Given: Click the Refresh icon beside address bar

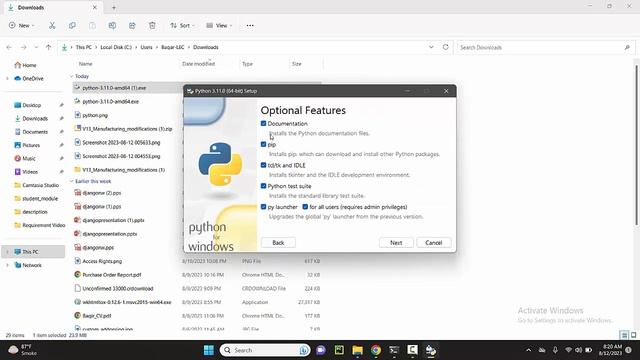Looking at the screenshot, I should (446, 47).
